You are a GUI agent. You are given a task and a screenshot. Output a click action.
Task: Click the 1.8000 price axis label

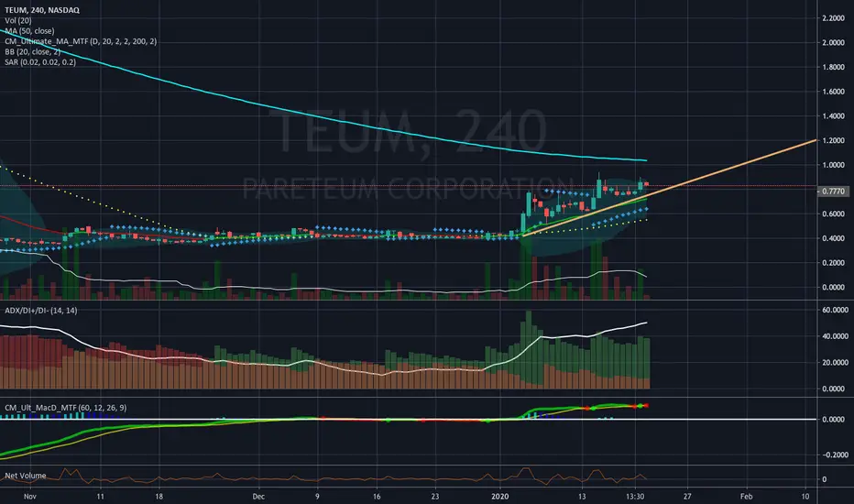coord(833,67)
